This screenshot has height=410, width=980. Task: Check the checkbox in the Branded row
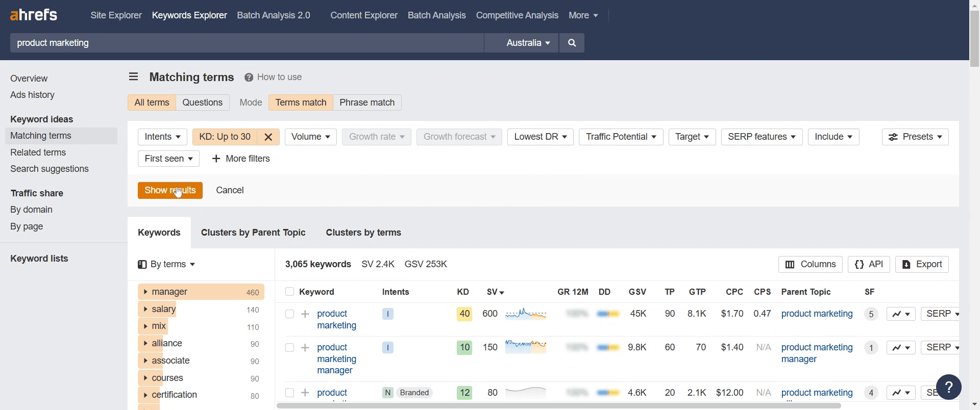pyautogui.click(x=289, y=393)
